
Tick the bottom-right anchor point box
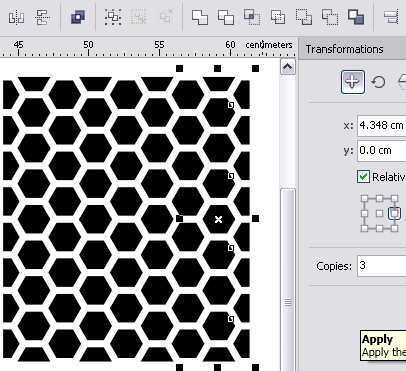(x=394, y=228)
